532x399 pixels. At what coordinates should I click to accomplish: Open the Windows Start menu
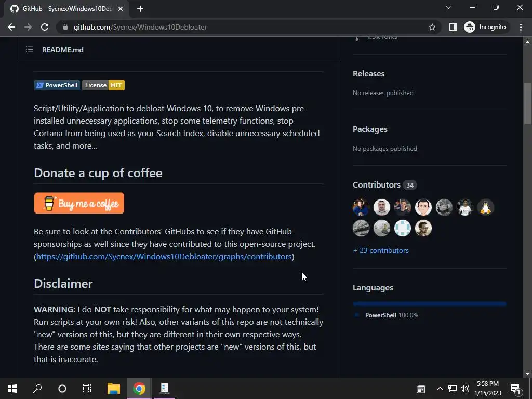(x=12, y=389)
